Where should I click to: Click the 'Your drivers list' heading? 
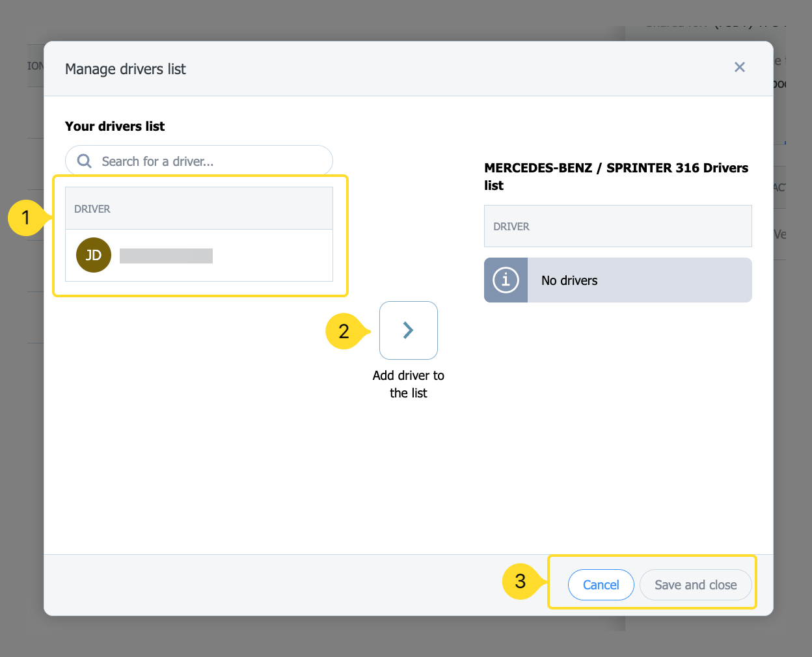(115, 126)
